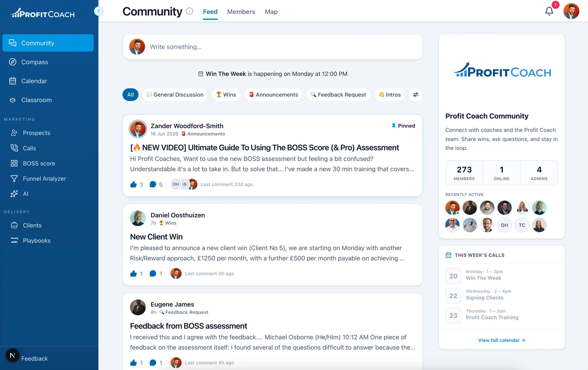Viewport: 588px width, 370px height.
Task: Select the All category filter
Action: [130, 95]
